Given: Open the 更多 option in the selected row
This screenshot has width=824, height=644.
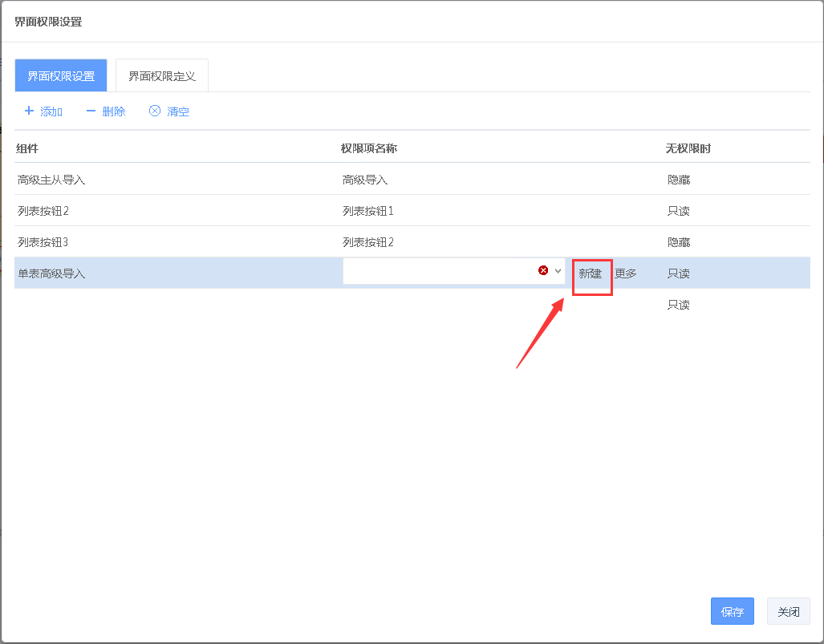Looking at the screenshot, I should (626, 273).
